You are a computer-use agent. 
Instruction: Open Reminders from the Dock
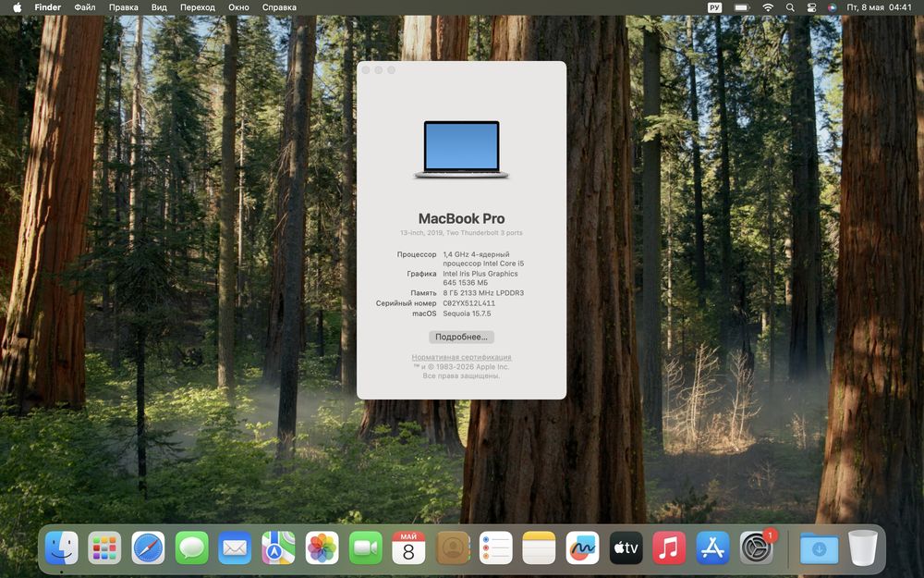[x=495, y=547]
